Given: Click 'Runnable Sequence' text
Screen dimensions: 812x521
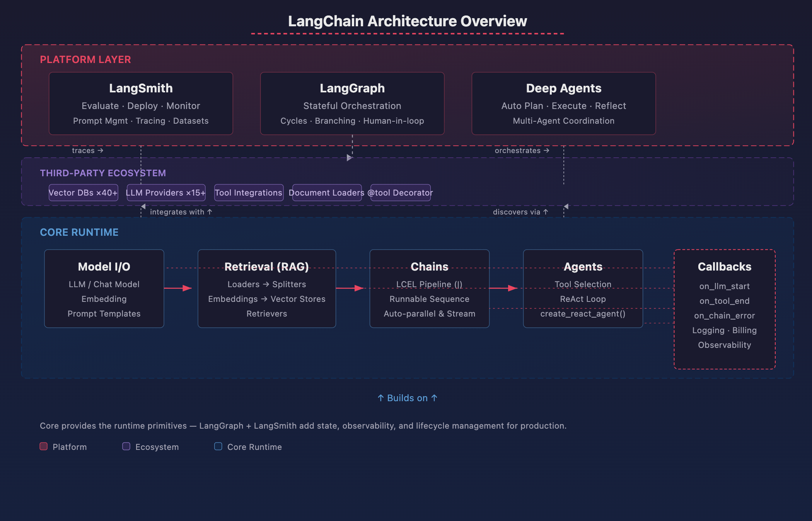Looking at the screenshot, I should tap(430, 299).
